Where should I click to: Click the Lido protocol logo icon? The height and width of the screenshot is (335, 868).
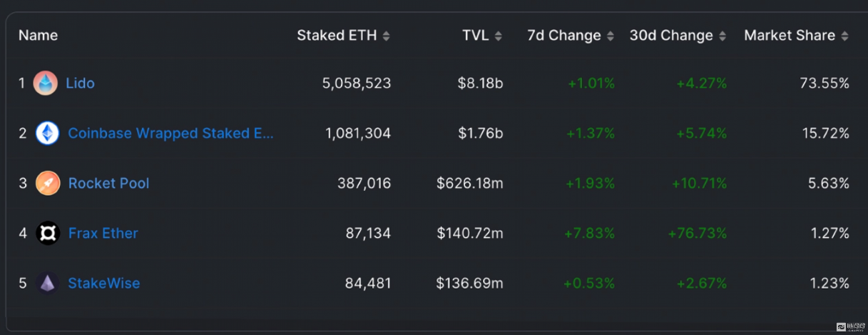45,84
